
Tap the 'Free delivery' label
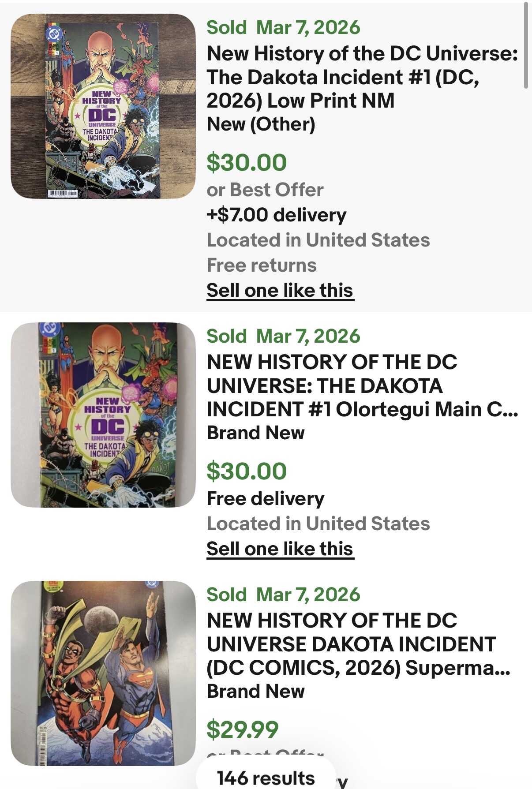[x=266, y=499]
